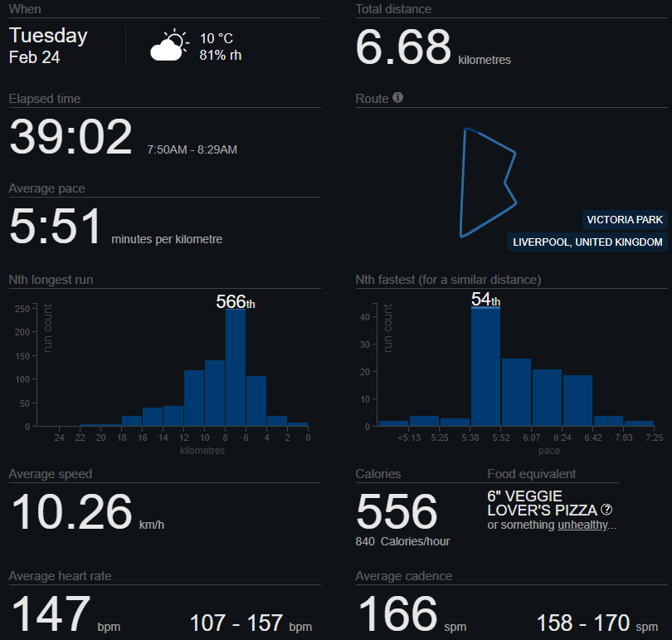
Task: Click the partly cloudy weather icon
Action: point(168,46)
